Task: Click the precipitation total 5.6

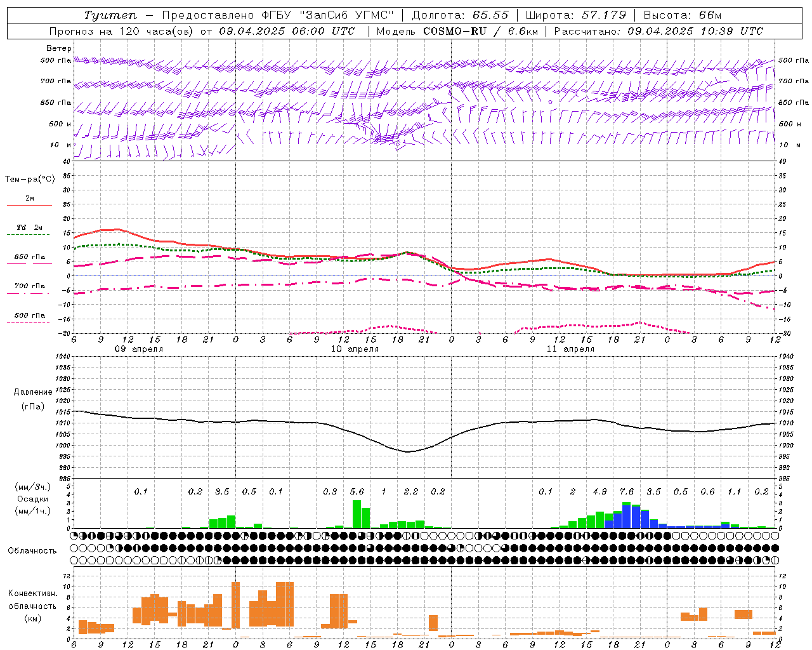Action: pyautogui.click(x=357, y=492)
